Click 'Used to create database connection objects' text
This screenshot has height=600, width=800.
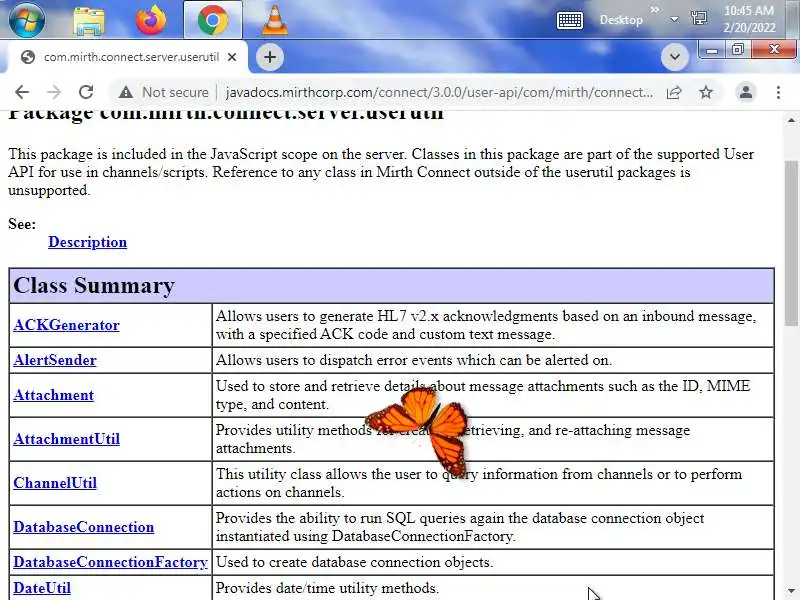pyautogui.click(x=354, y=562)
